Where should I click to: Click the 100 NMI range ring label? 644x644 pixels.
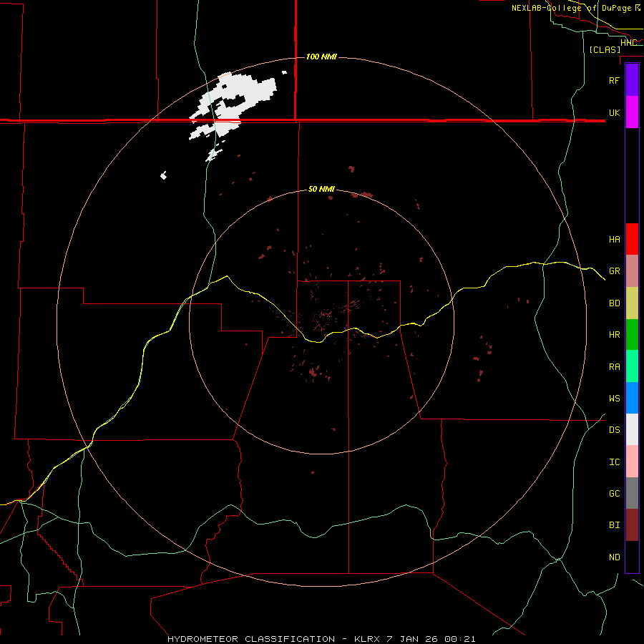(321, 57)
